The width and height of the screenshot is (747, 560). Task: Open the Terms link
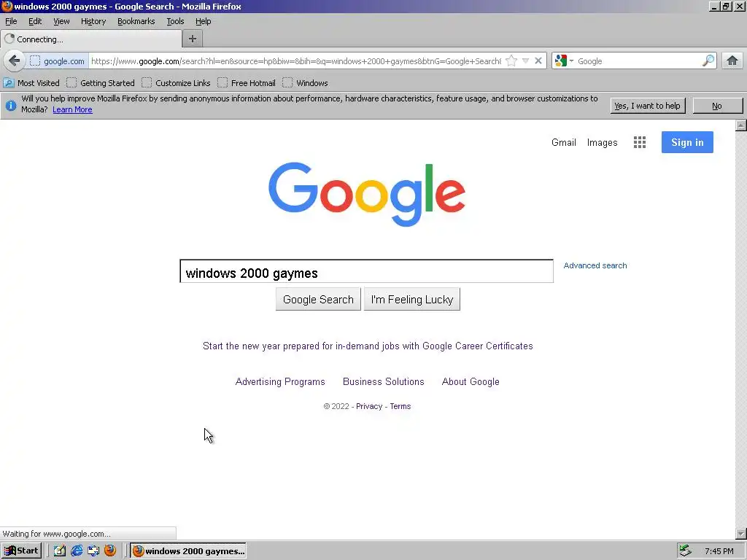[x=400, y=406]
